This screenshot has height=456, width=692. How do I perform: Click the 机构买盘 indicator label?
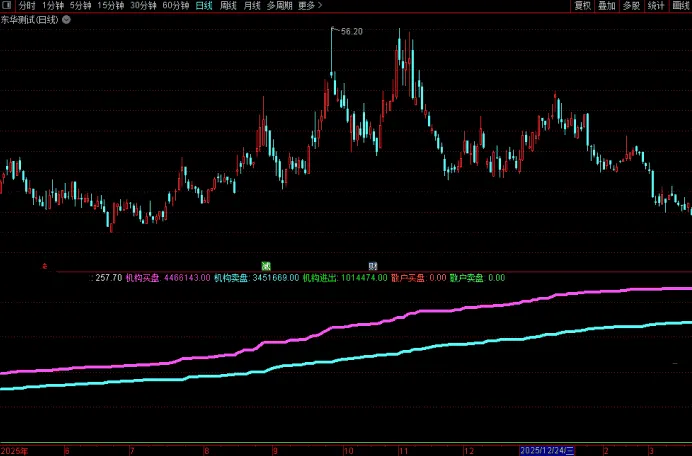coord(143,278)
